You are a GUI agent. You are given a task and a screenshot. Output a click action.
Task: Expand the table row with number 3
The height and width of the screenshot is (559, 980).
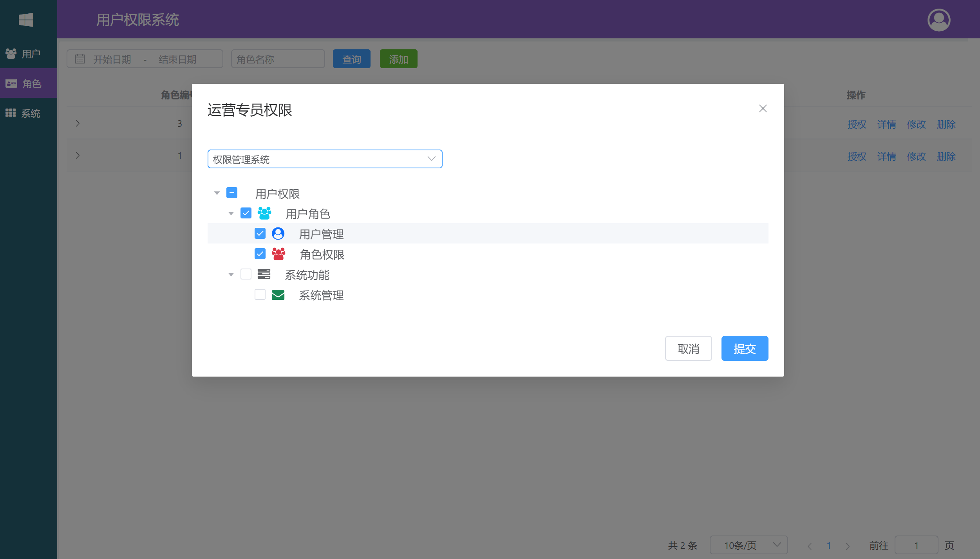tap(78, 123)
